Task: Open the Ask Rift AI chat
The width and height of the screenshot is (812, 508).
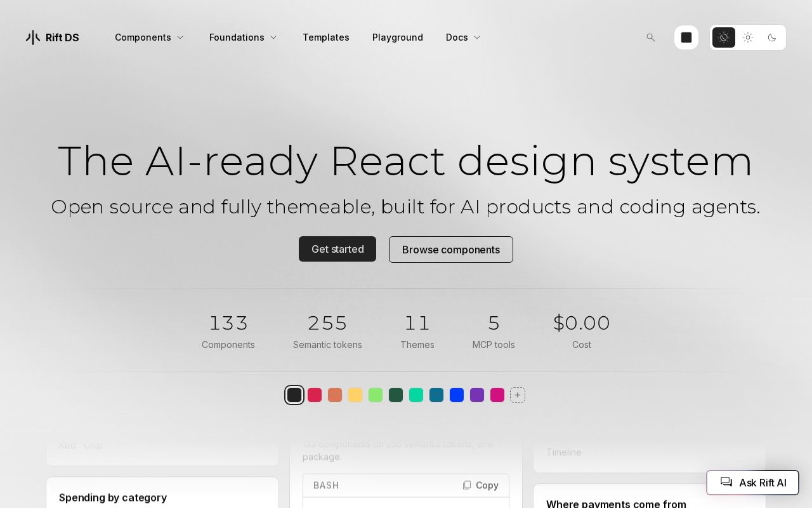Action: (x=753, y=483)
